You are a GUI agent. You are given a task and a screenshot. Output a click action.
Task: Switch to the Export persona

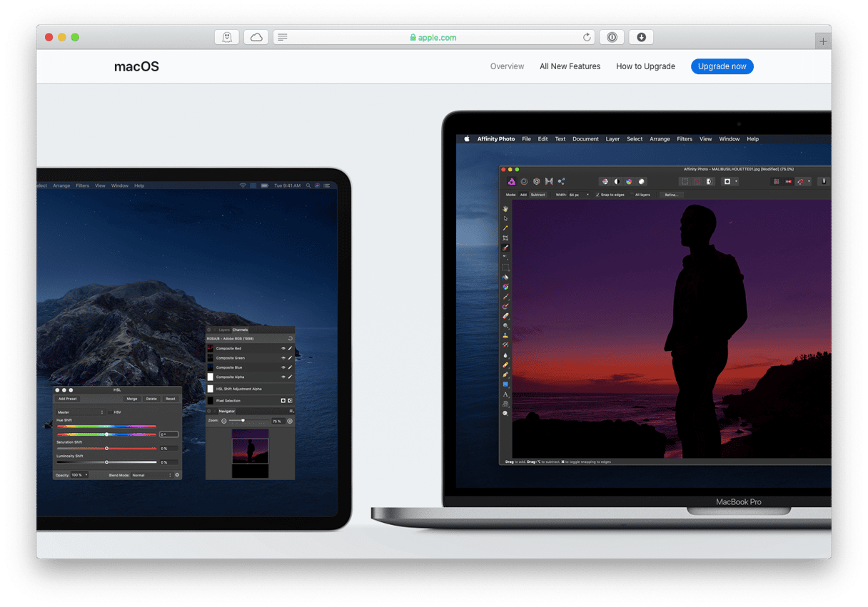(x=561, y=182)
